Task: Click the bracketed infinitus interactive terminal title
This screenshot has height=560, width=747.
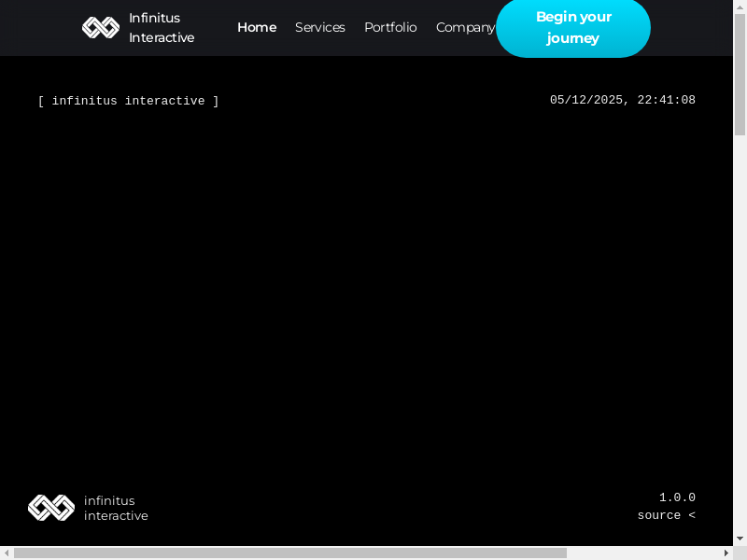Action: [x=129, y=101]
